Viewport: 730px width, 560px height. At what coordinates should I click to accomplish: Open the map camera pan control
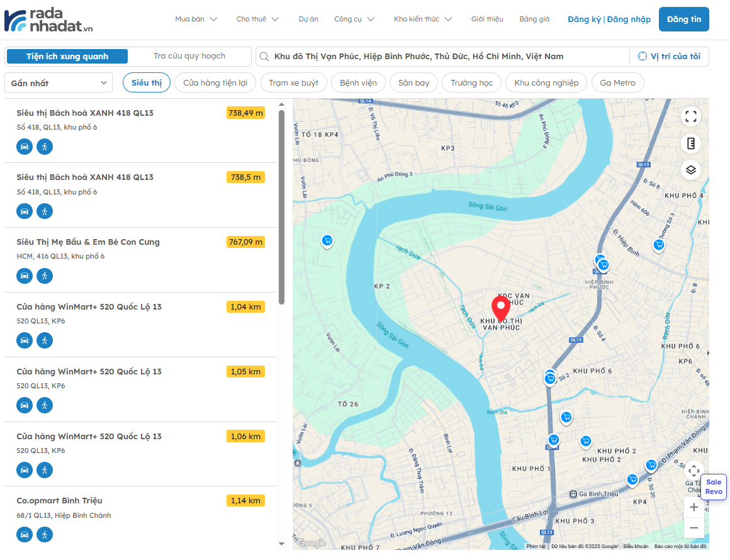tap(693, 471)
